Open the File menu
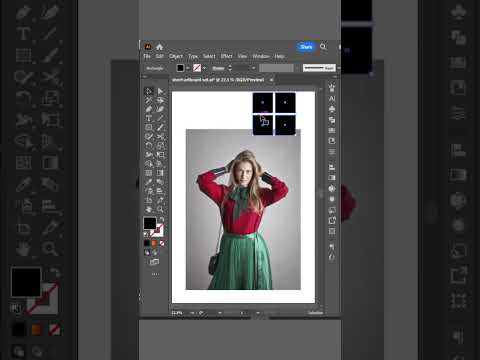The height and width of the screenshot is (360, 480). pos(147,56)
